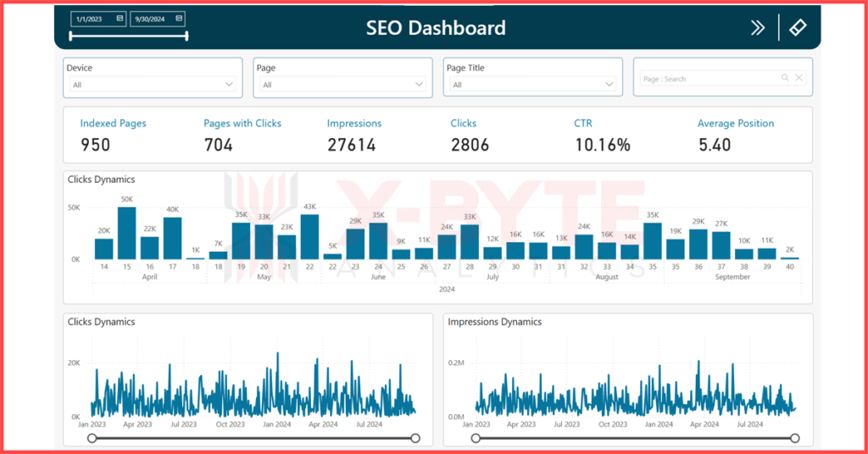The height and width of the screenshot is (454, 868).
Task: Click the double chevron arrow icon in the header
Action: pyautogui.click(x=757, y=28)
